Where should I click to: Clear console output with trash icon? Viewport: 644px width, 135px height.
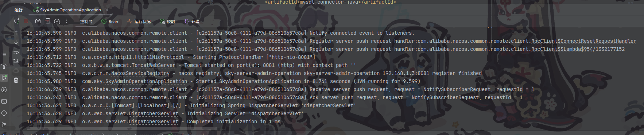click(x=16, y=80)
